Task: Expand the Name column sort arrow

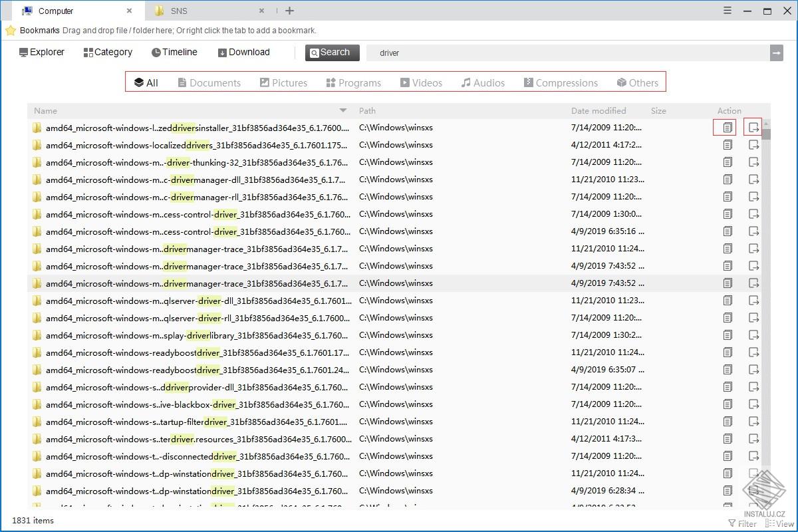Action: (x=343, y=110)
